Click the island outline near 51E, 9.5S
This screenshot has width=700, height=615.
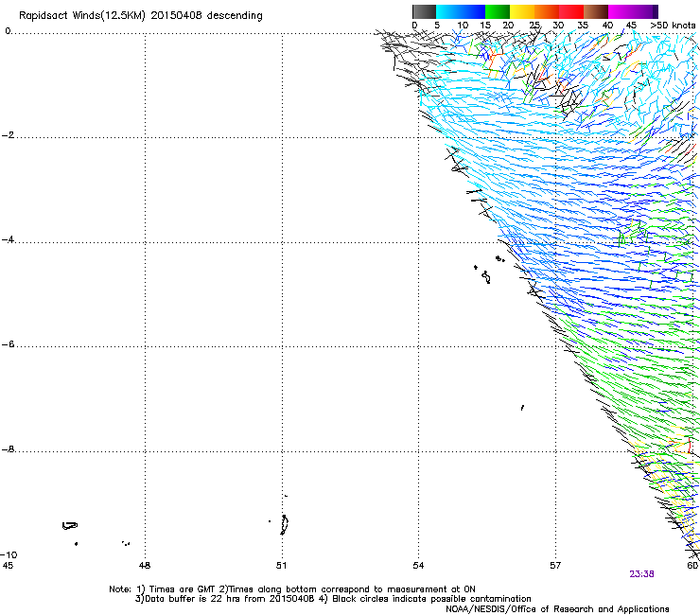[x=285, y=525]
